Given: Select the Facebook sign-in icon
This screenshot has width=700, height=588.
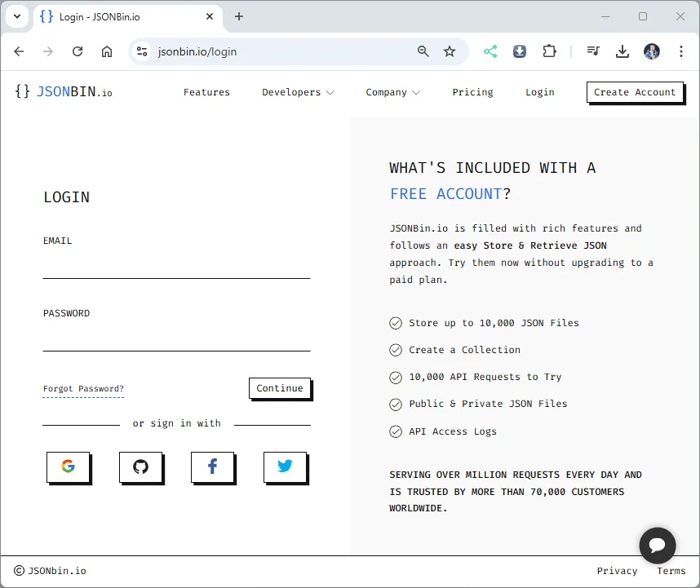Looking at the screenshot, I should [x=212, y=466].
